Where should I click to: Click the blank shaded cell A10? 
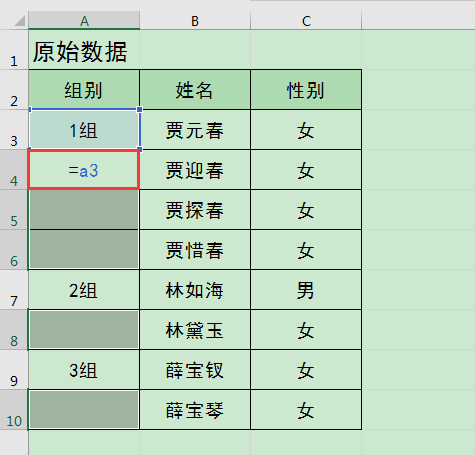coord(84,410)
